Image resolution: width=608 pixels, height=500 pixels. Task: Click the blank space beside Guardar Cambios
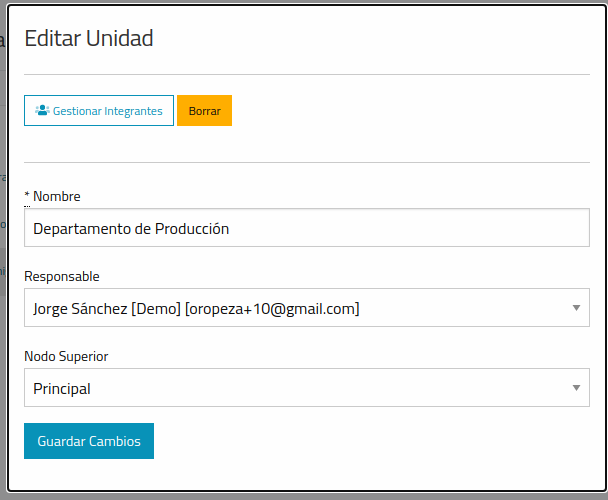[370, 441]
